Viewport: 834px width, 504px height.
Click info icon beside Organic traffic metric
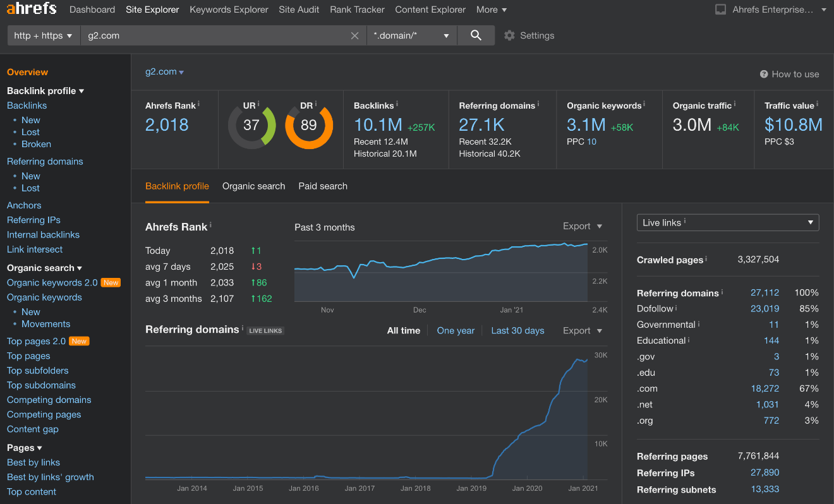(734, 104)
